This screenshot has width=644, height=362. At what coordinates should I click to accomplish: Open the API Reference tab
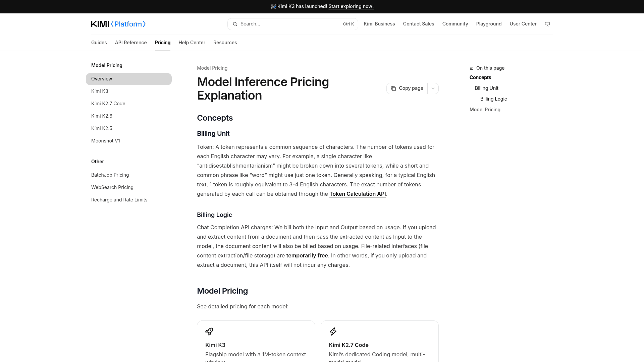(x=131, y=43)
